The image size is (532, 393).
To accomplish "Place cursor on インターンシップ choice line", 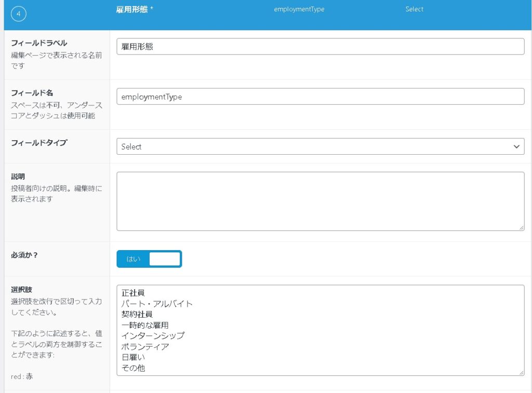I will point(153,336).
